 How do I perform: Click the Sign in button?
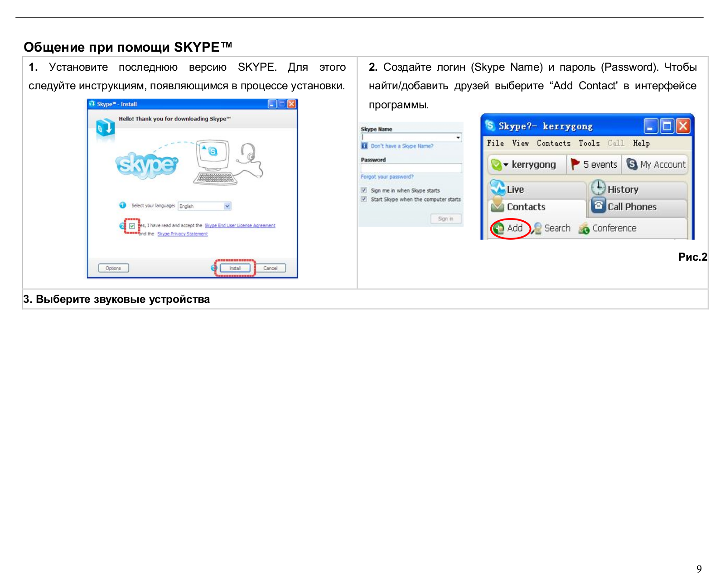(x=446, y=219)
